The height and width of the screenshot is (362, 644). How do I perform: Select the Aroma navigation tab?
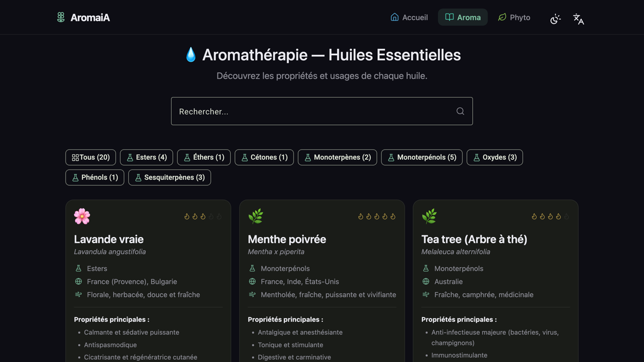click(463, 17)
